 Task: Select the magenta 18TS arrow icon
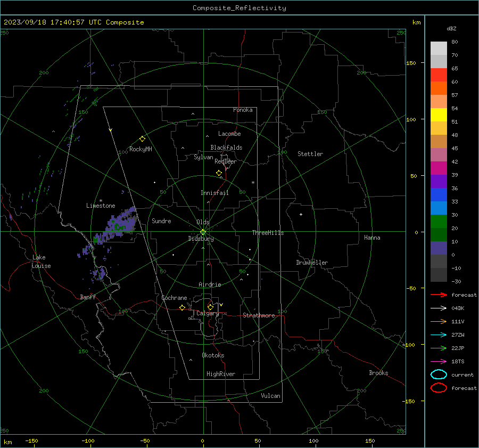tap(439, 362)
